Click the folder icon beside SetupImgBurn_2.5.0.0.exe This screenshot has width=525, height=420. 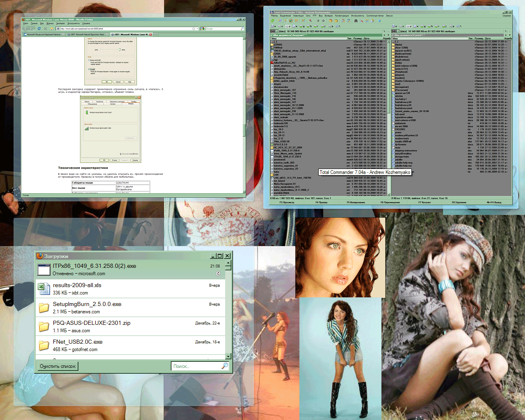coord(43,308)
